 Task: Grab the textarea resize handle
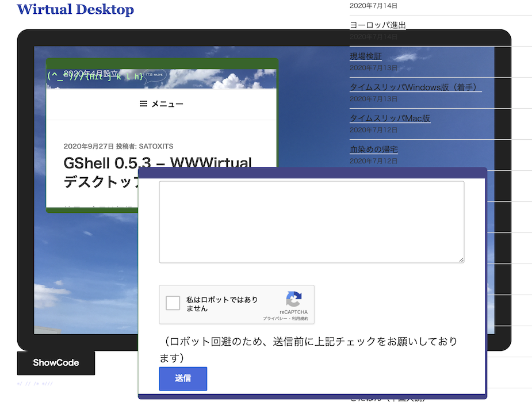pos(461,260)
